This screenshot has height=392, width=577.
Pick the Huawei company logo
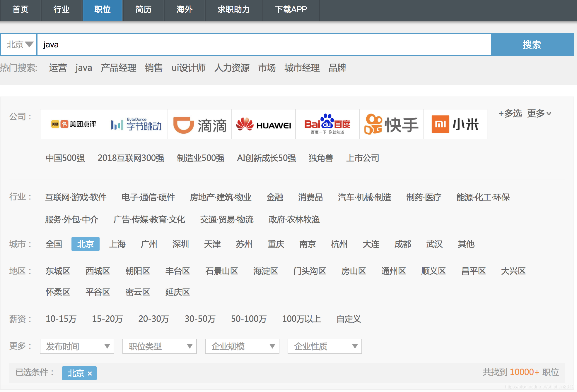(264, 124)
